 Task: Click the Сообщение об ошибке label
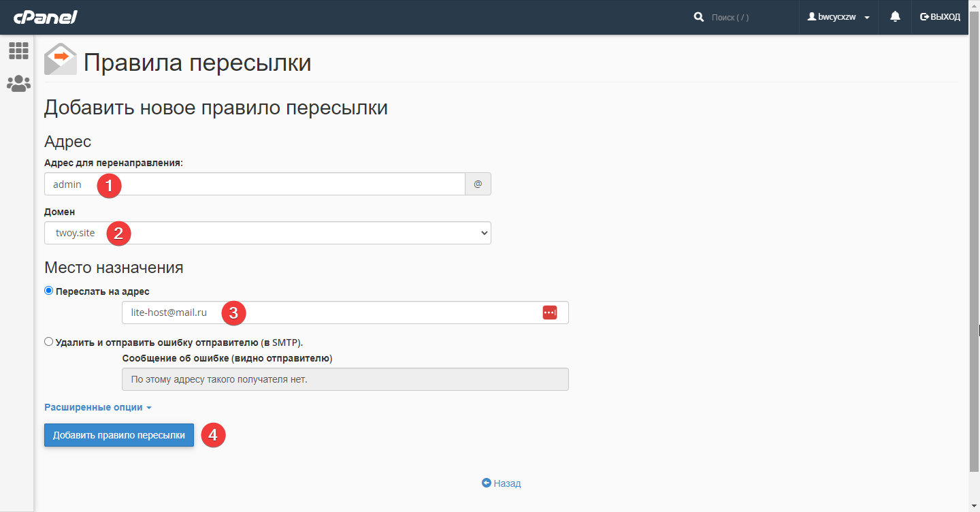[x=227, y=358]
